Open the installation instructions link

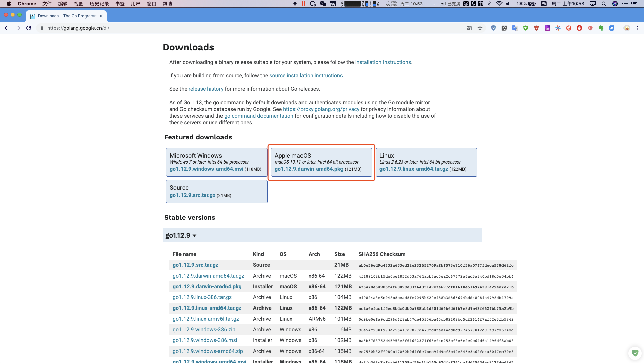coord(383,62)
